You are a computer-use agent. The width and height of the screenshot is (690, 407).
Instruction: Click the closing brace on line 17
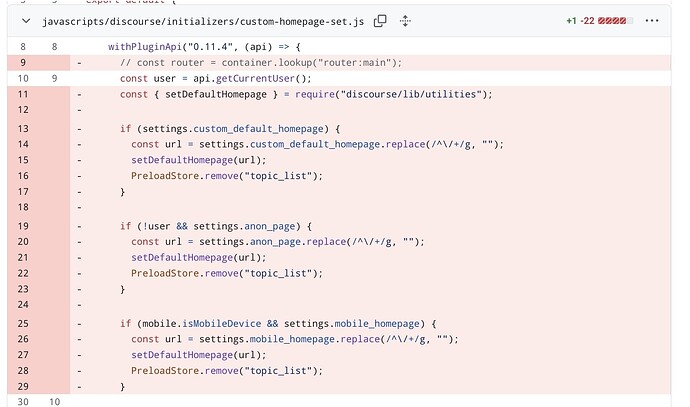123,192
